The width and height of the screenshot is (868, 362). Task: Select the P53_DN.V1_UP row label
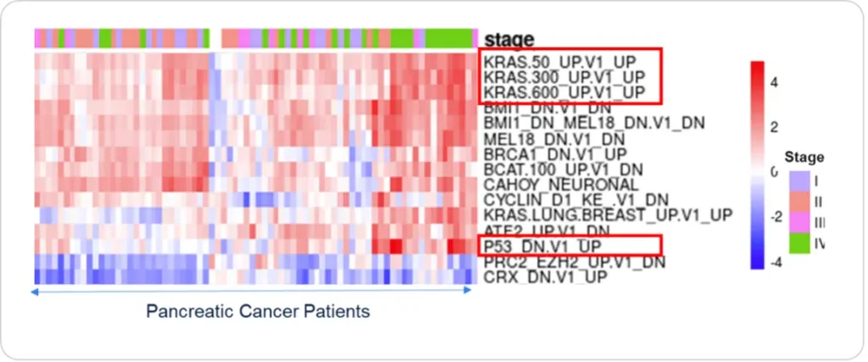pyautogui.click(x=542, y=246)
